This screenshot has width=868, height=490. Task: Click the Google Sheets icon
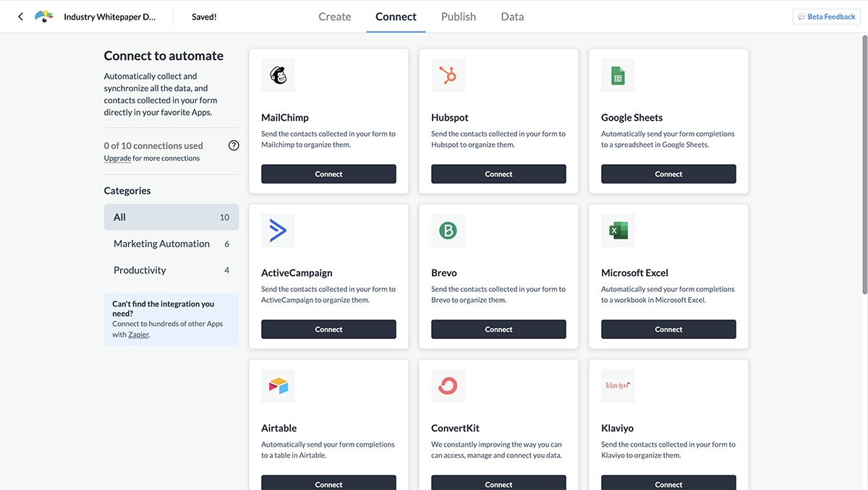618,75
